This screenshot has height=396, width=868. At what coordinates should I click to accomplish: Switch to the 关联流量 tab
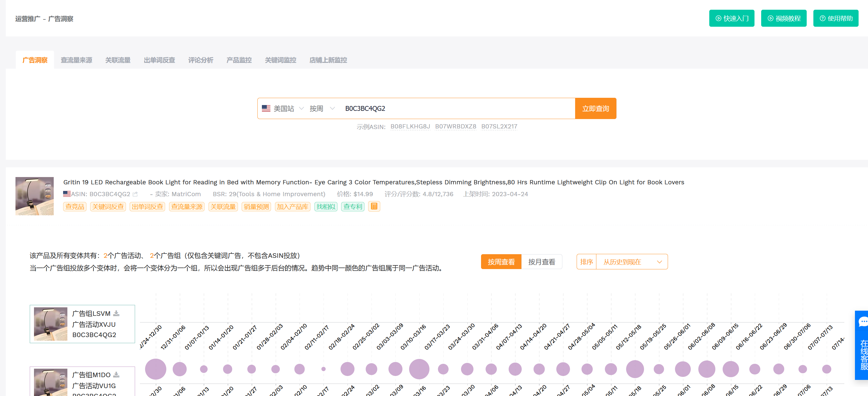pos(117,60)
